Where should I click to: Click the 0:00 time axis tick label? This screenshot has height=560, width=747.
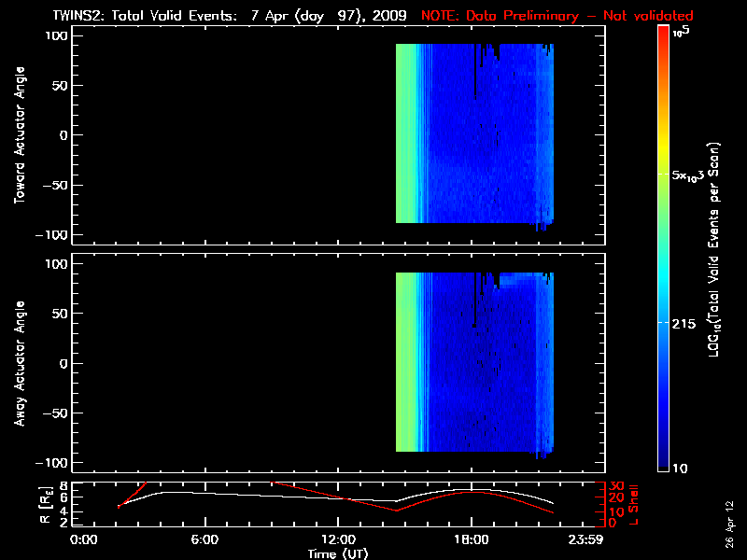[x=85, y=539]
